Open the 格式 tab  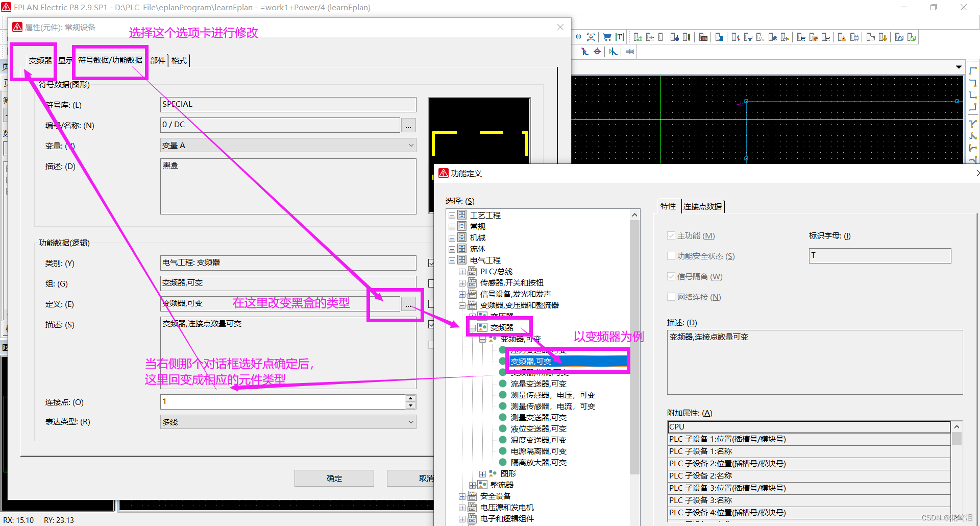point(179,60)
